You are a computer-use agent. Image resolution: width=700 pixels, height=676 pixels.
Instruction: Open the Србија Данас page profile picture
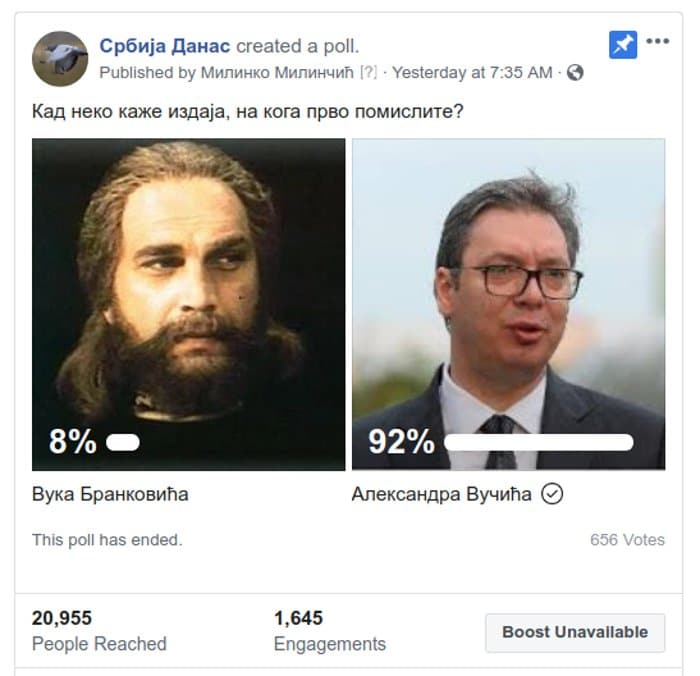60,58
